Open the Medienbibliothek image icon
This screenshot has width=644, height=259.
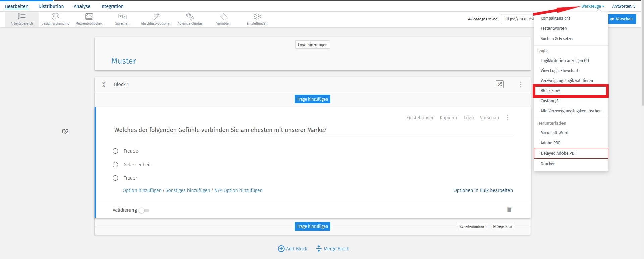click(89, 16)
